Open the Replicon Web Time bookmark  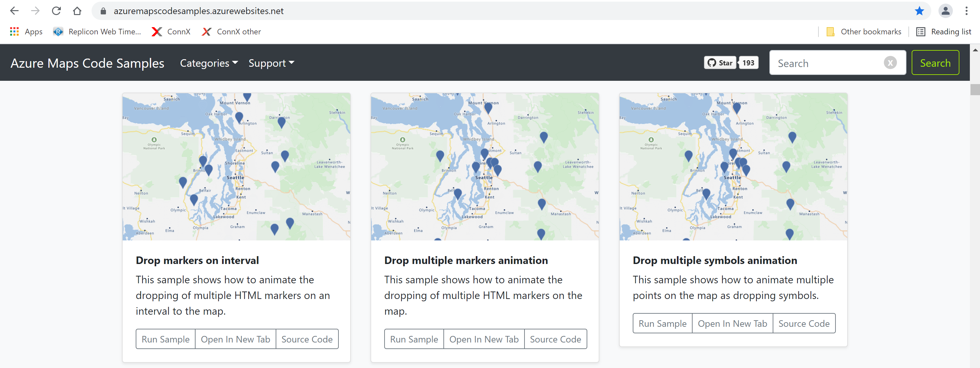97,32
